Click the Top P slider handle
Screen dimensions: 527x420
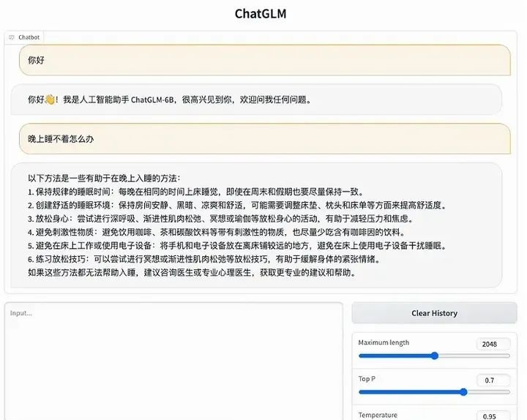click(x=463, y=392)
